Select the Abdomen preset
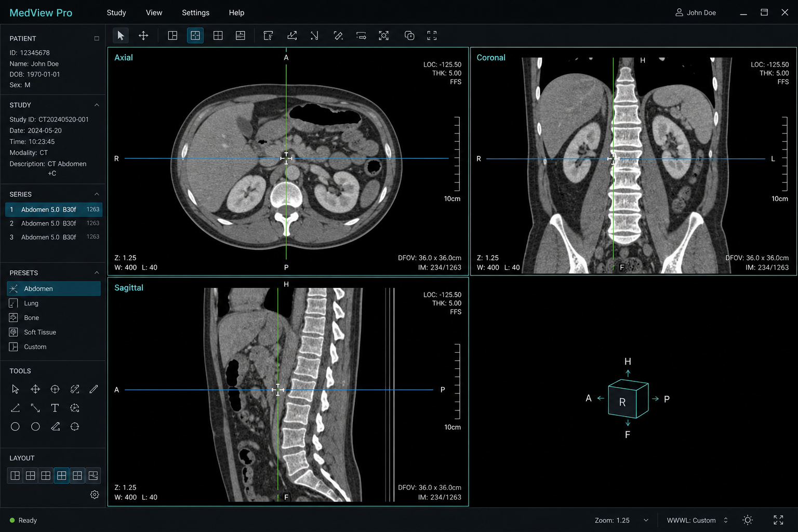798x532 pixels. (54, 288)
